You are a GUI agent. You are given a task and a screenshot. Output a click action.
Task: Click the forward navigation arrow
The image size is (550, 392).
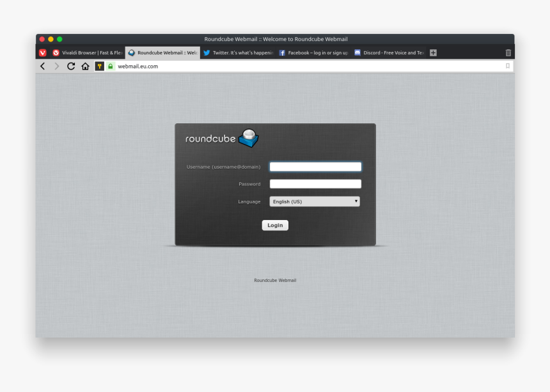pos(56,66)
